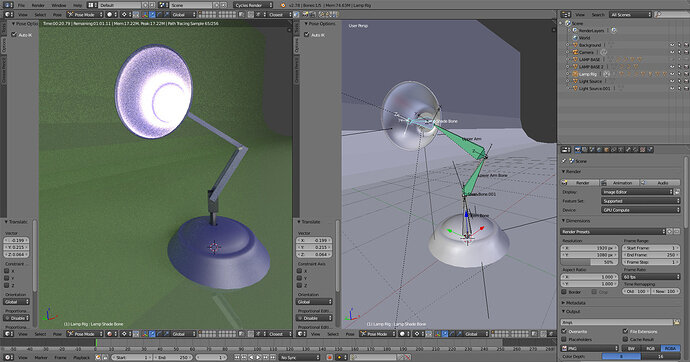690x362 pixels.
Task: Click the output folder browse icon
Action: tap(677, 322)
